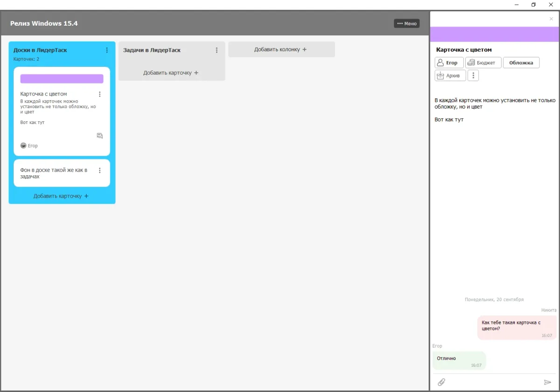Open the Бюджет budget option

[x=483, y=63]
